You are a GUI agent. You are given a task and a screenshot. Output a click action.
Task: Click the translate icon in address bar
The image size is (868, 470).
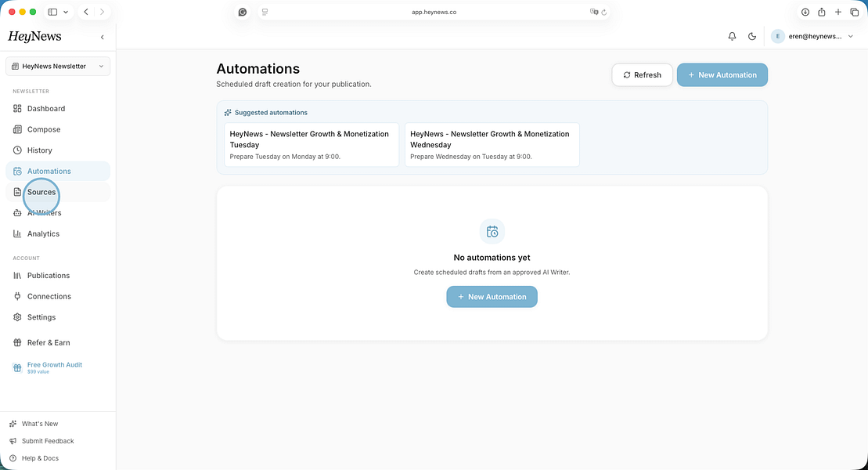[593, 12]
